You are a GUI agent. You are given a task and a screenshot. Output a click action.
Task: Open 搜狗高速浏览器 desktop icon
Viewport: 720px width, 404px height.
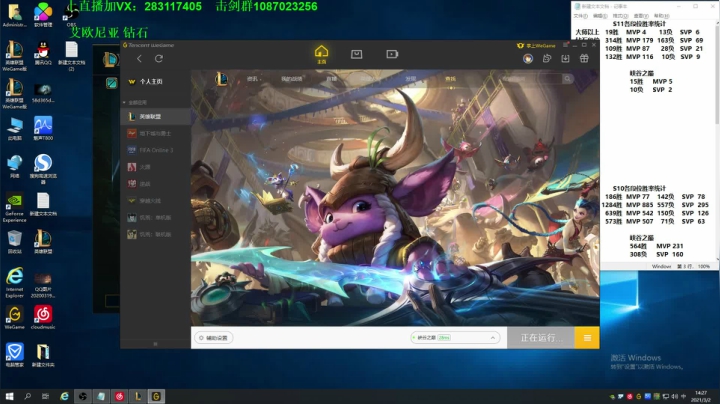(x=43, y=169)
